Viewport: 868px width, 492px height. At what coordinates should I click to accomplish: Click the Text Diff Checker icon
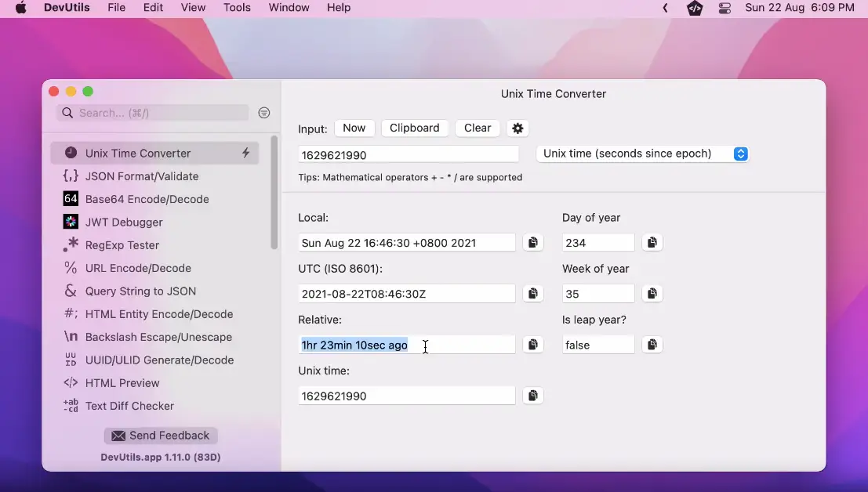[x=71, y=406]
